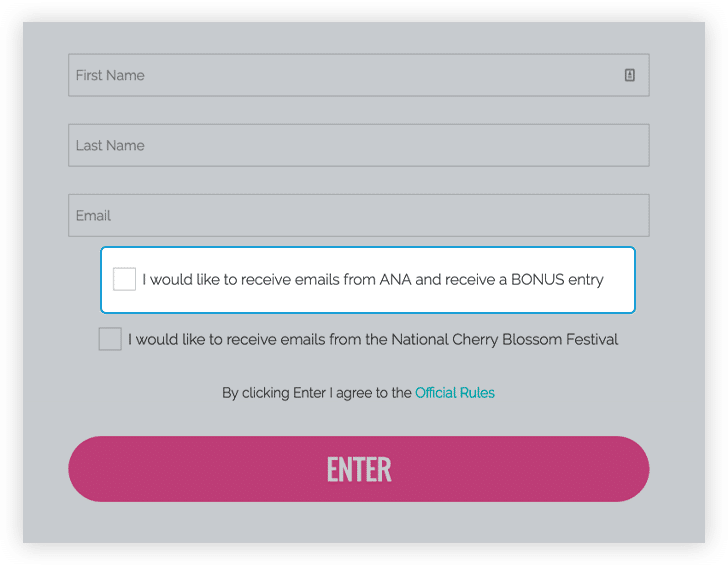Focus the First Name input field
Viewport: 728px width, 567px height.
click(x=340, y=75)
